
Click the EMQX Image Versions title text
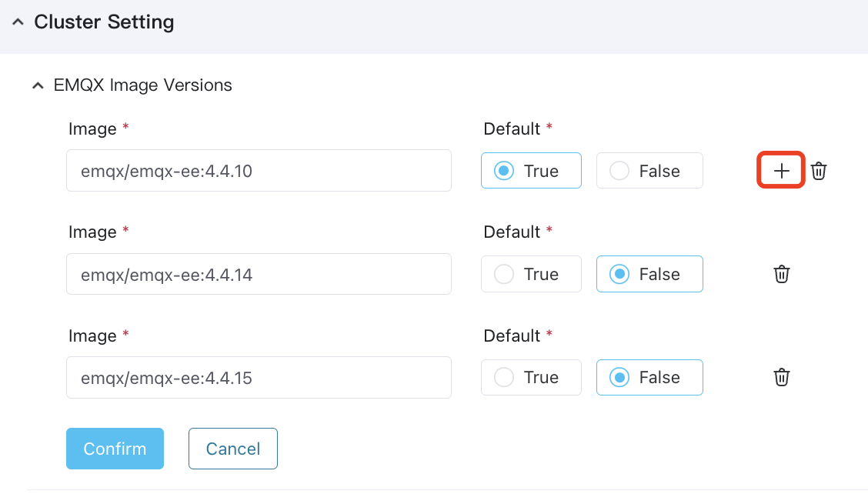(x=142, y=85)
